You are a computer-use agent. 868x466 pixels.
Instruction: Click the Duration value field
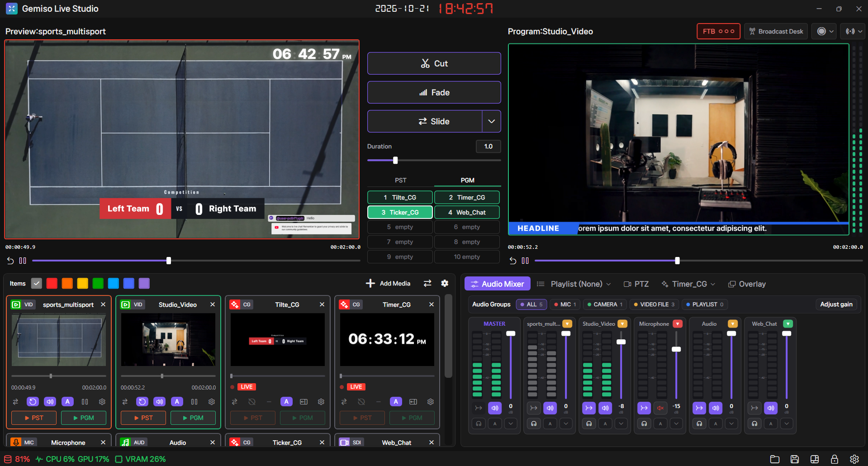click(x=489, y=147)
